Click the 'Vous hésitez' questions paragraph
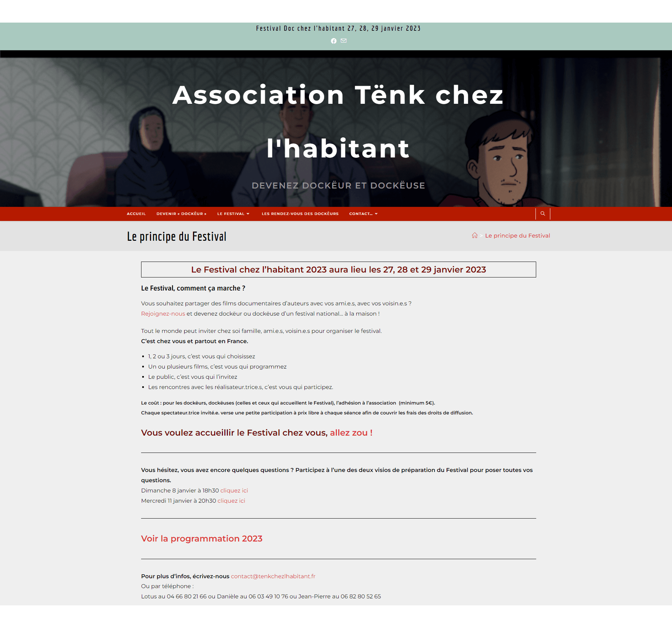Image resolution: width=672 pixels, height=628 pixels. tap(337, 475)
